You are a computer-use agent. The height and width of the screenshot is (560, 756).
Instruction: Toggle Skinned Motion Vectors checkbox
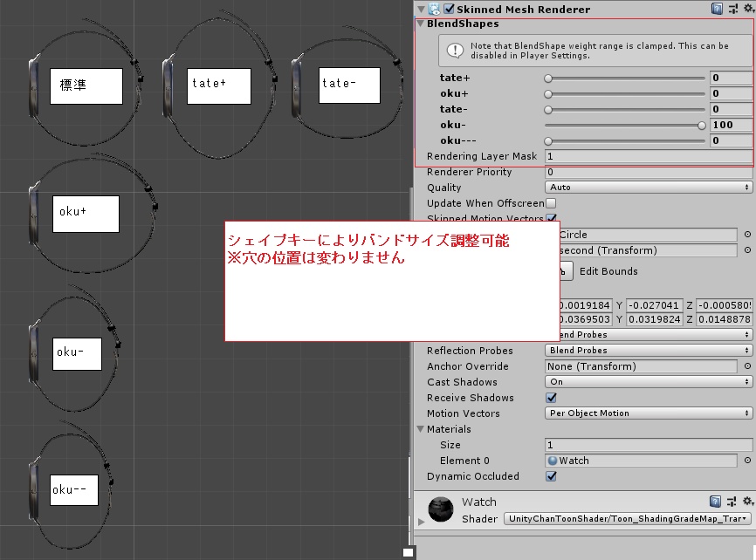point(551,218)
